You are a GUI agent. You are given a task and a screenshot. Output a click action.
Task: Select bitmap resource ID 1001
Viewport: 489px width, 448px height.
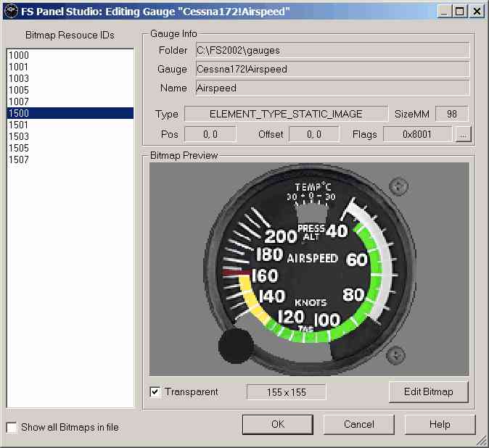70,67
